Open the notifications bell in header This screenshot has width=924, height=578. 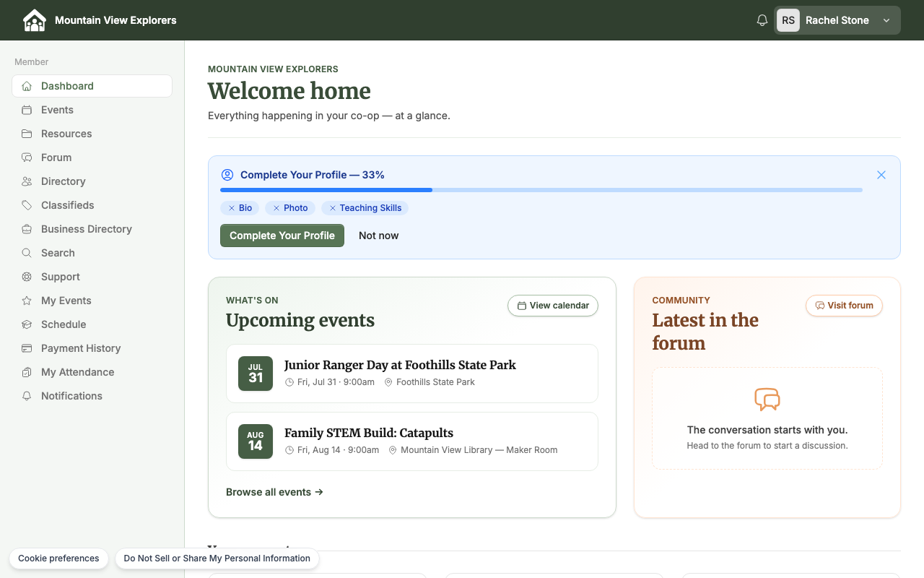762,20
